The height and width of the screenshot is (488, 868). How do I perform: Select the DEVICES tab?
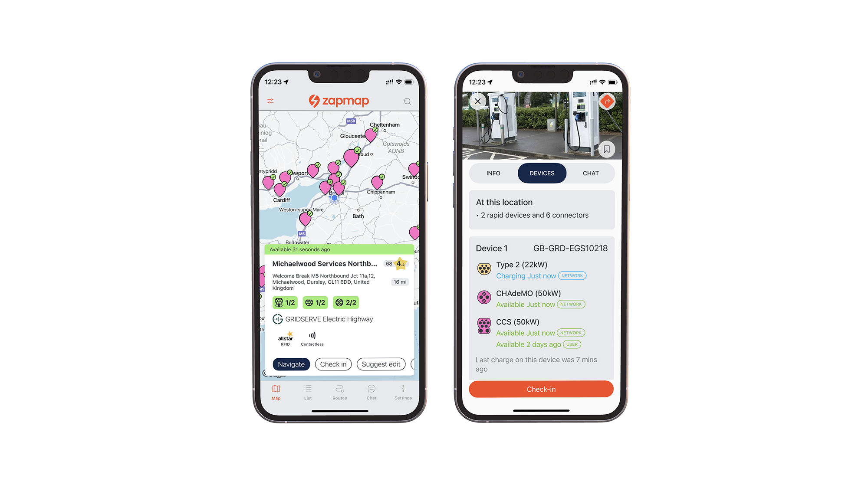[x=541, y=173]
